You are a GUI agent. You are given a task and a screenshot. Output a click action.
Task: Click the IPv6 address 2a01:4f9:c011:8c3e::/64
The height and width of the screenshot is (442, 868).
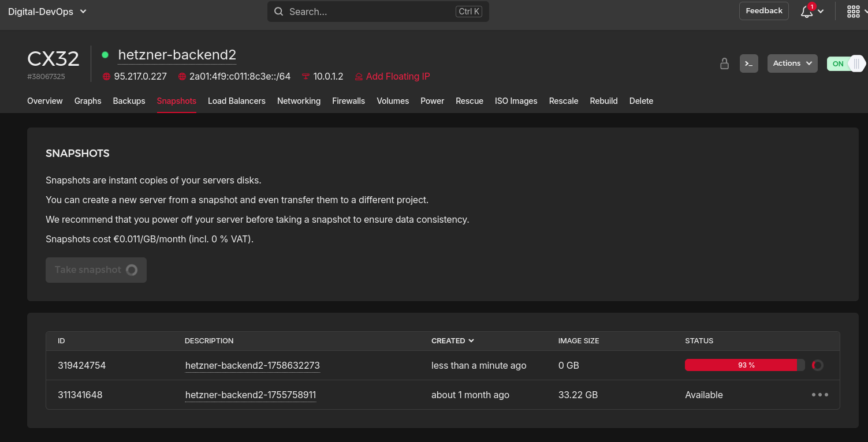point(240,77)
